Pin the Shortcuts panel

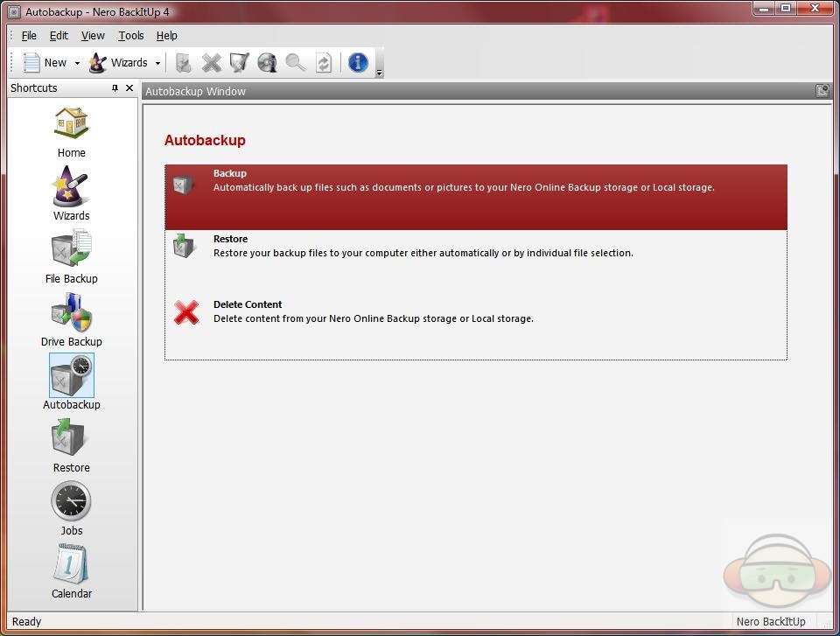coord(115,88)
